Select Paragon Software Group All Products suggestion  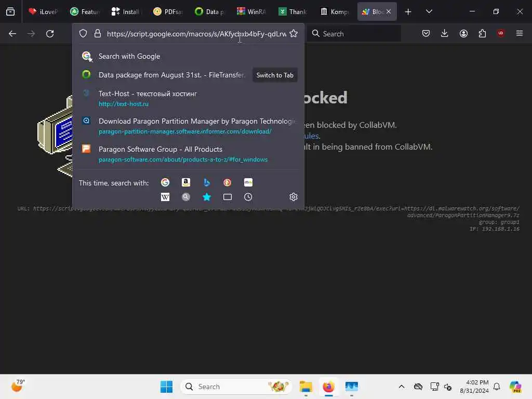(x=188, y=154)
